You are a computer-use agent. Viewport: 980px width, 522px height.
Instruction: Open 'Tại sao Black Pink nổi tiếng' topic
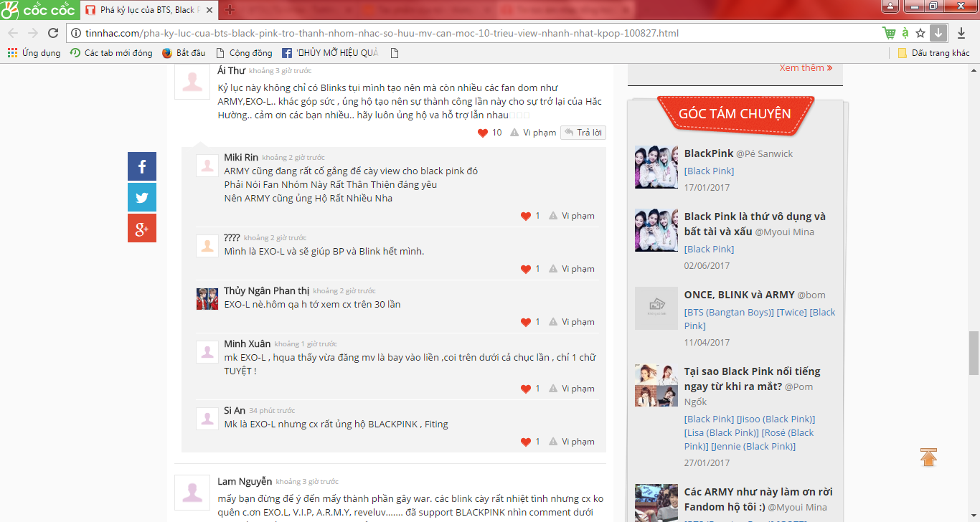[x=753, y=379]
